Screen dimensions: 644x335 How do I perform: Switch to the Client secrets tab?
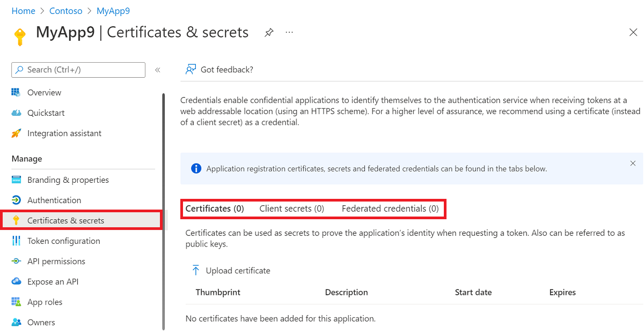tap(291, 209)
